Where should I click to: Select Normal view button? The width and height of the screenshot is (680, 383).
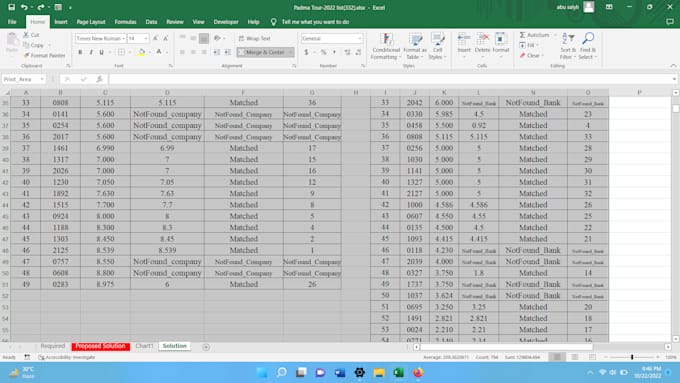point(557,357)
